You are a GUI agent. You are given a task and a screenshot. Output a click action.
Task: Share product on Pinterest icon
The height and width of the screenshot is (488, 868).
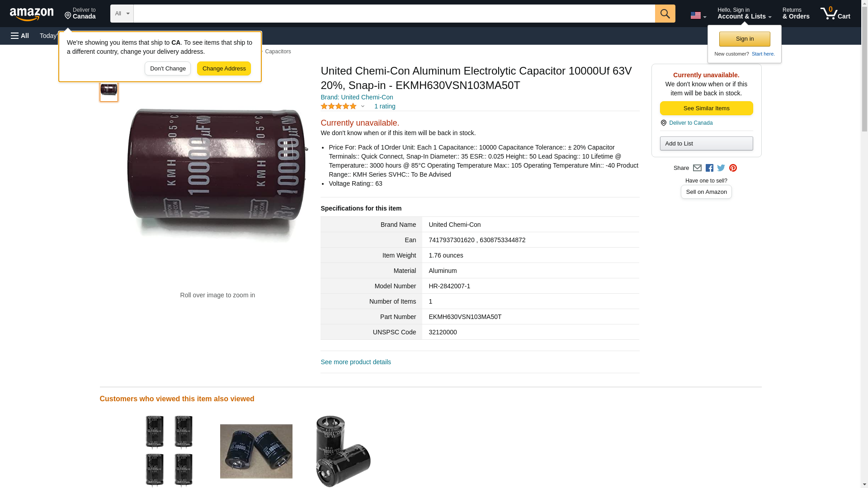pos(733,168)
